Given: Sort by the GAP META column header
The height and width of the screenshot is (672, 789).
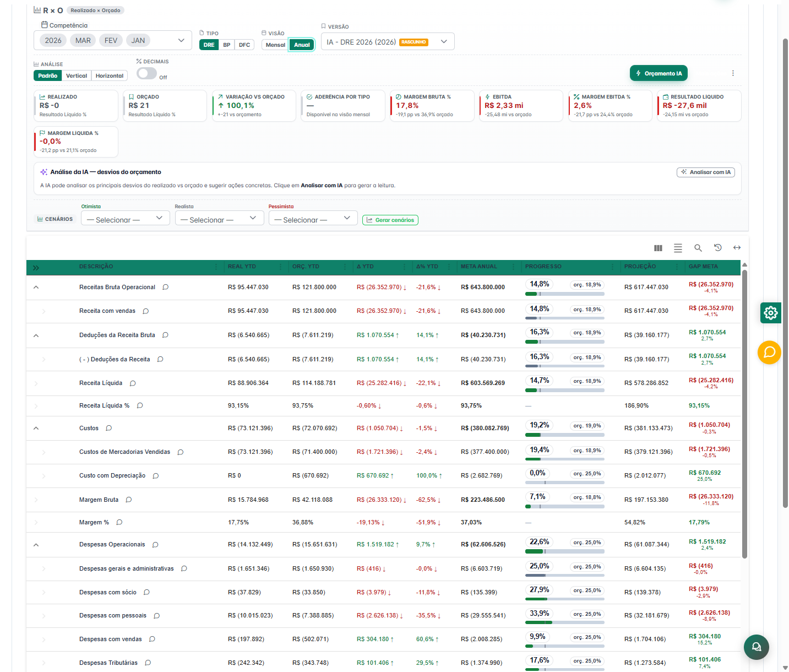Looking at the screenshot, I should click(x=703, y=267).
